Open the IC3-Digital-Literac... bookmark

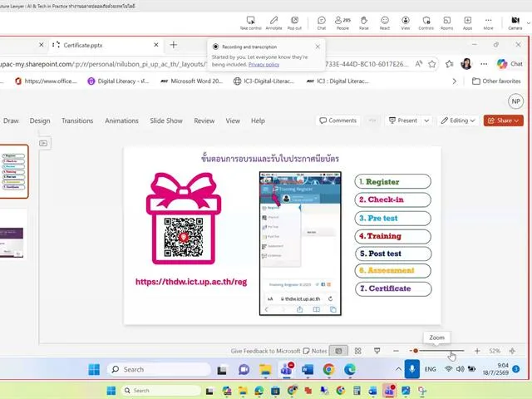[264, 81]
